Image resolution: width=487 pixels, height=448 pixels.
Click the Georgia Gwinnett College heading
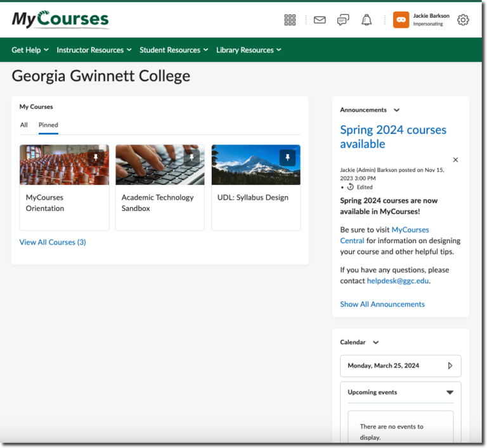click(101, 76)
